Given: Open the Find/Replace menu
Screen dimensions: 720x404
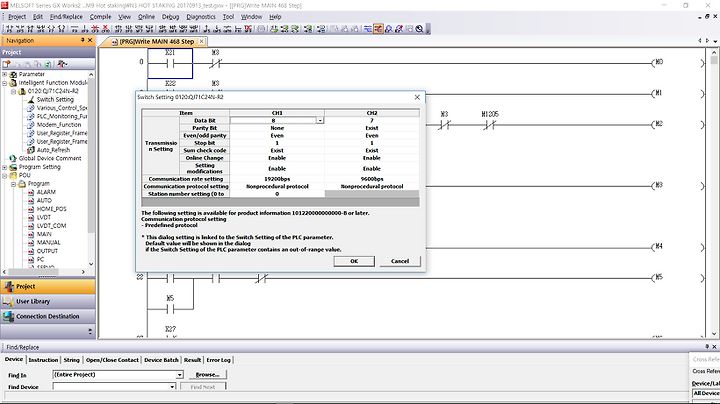Looking at the screenshot, I should pyautogui.click(x=66, y=17).
